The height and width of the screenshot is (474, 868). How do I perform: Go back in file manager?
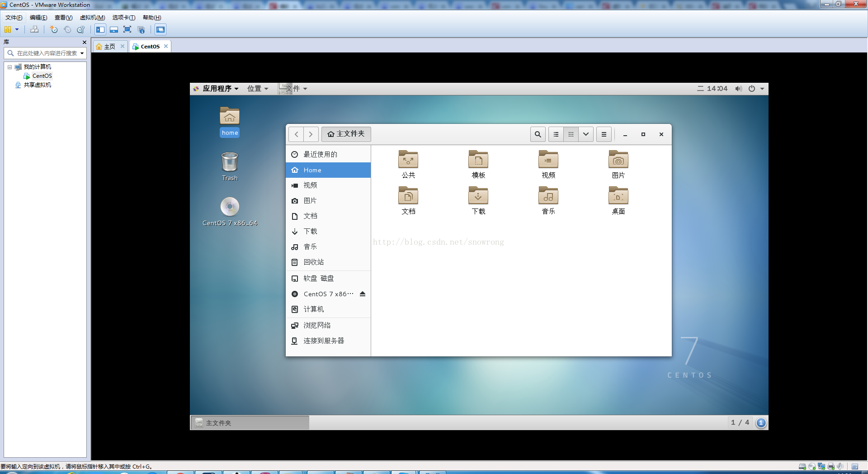(x=296, y=134)
